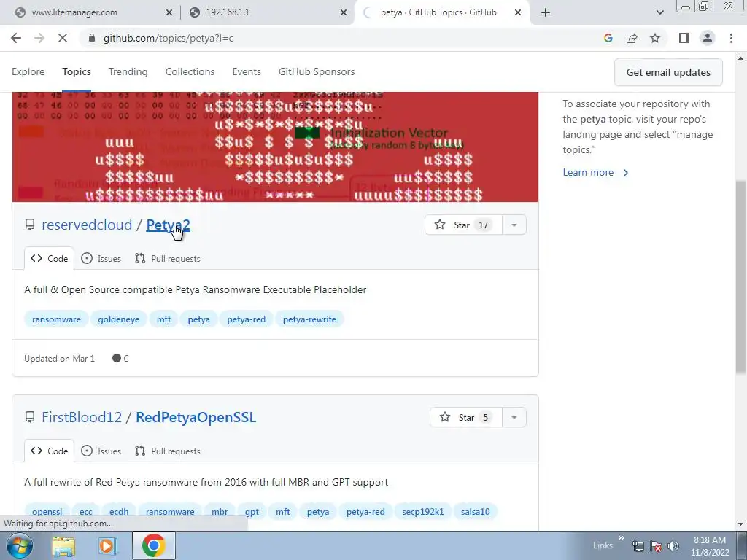
Task: Open Pull requests of RedPetyaOpenSSL
Action: click(168, 451)
